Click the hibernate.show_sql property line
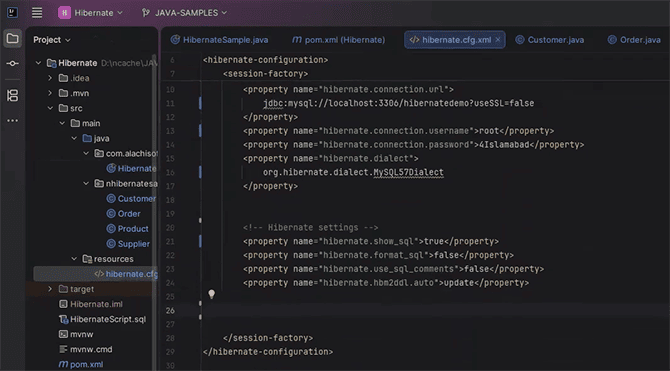The image size is (670, 371). [x=371, y=241]
